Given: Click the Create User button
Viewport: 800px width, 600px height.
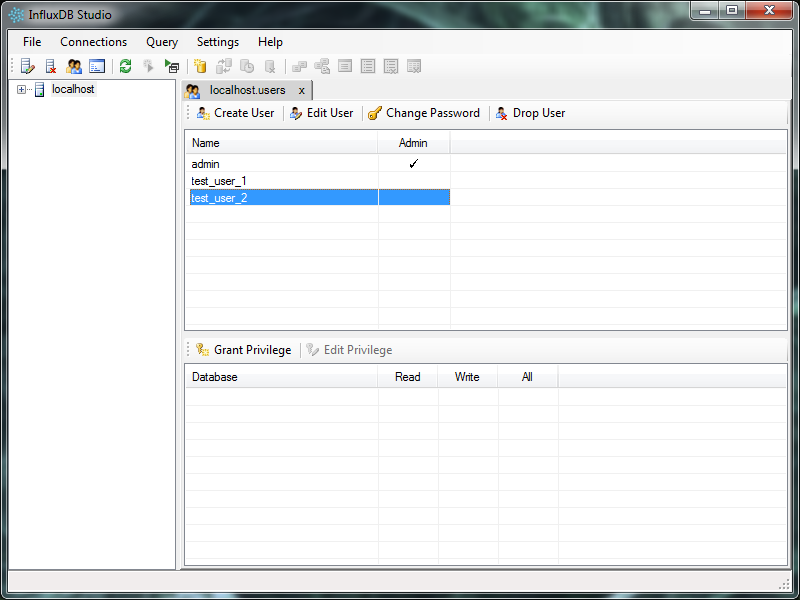Looking at the screenshot, I should click(236, 113).
